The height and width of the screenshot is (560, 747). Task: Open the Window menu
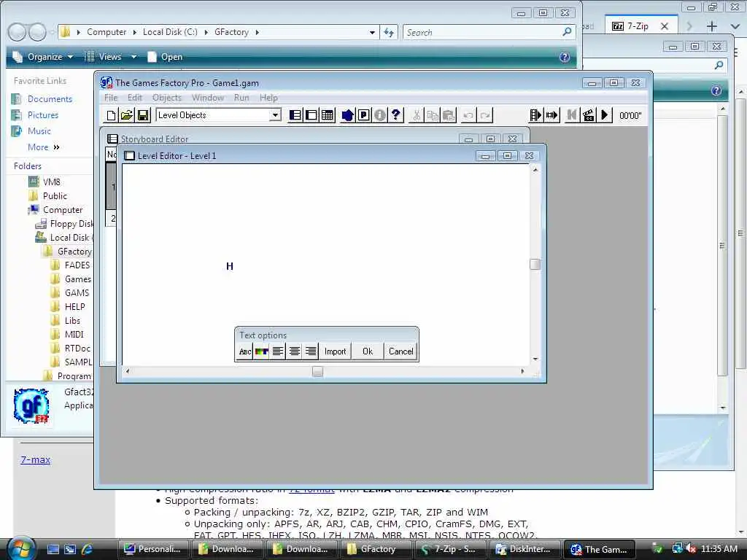pos(208,98)
